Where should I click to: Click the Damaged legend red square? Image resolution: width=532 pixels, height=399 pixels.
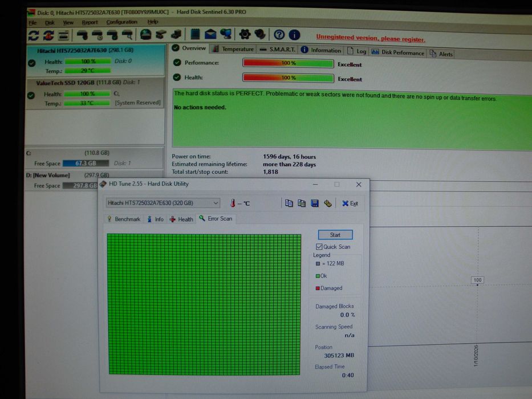(318, 288)
